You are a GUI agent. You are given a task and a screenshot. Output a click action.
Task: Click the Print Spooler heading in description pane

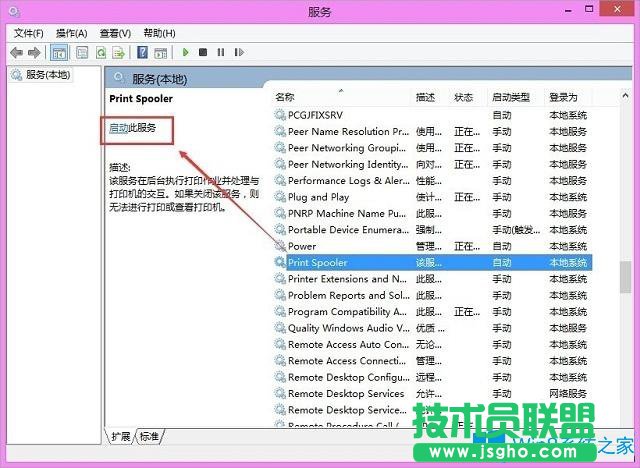[x=141, y=99]
